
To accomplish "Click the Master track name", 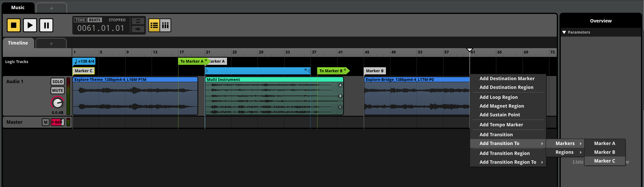I will (x=15, y=122).
